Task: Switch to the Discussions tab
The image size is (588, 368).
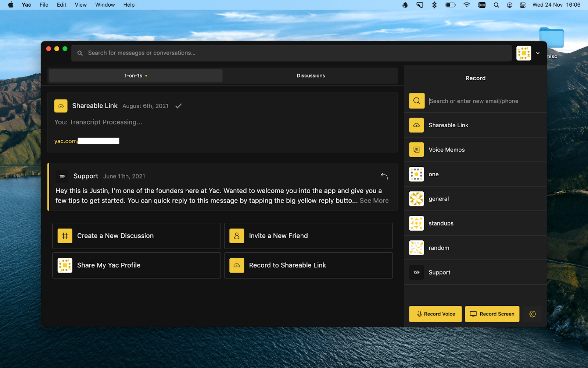Action: point(311,75)
